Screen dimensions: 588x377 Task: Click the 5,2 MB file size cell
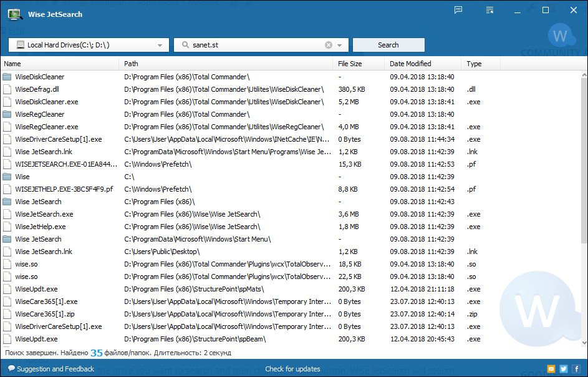pyautogui.click(x=349, y=102)
